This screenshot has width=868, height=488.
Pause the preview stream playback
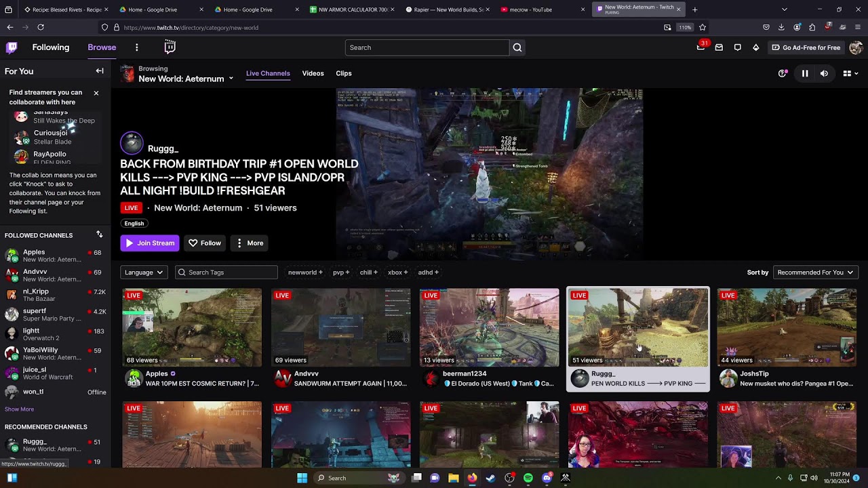(805, 73)
